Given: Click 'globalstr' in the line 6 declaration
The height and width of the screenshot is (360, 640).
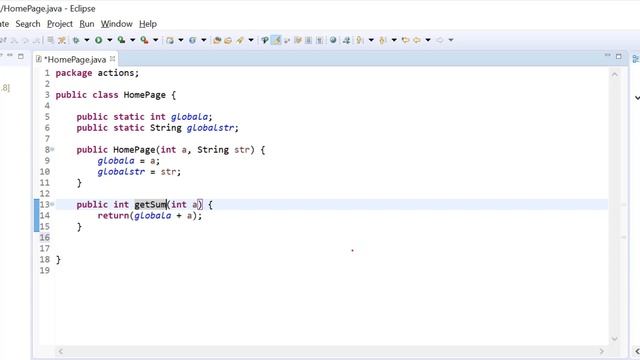Looking at the screenshot, I should click(211, 128).
